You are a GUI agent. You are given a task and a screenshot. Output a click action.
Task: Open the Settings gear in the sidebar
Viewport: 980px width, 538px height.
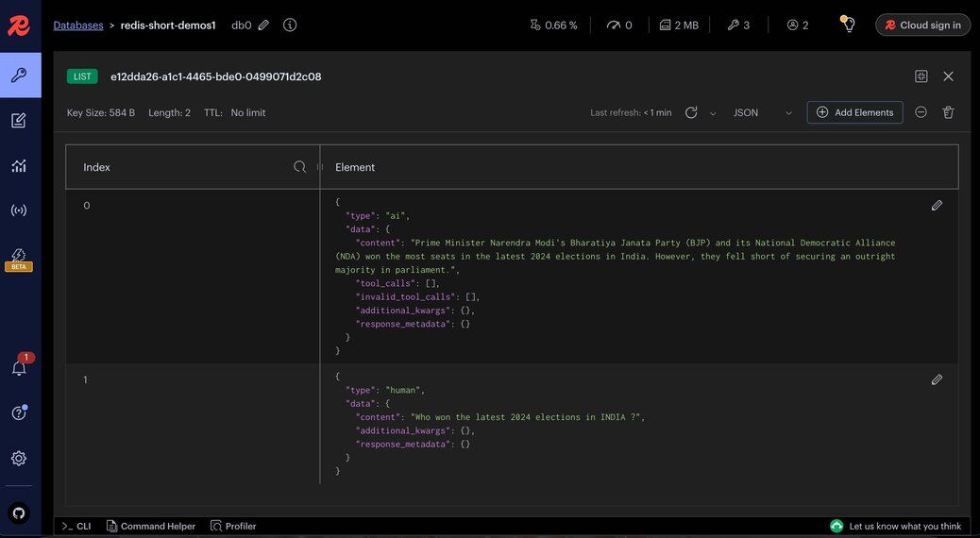pos(19,459)
